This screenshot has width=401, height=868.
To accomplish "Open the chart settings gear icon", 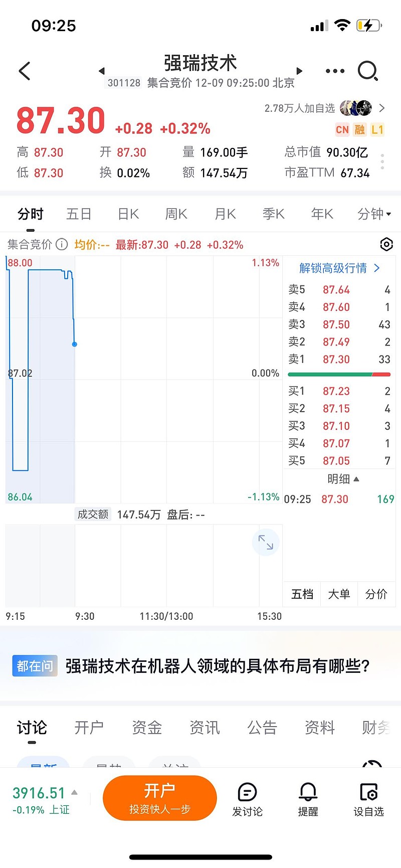I will coord(386,244).
